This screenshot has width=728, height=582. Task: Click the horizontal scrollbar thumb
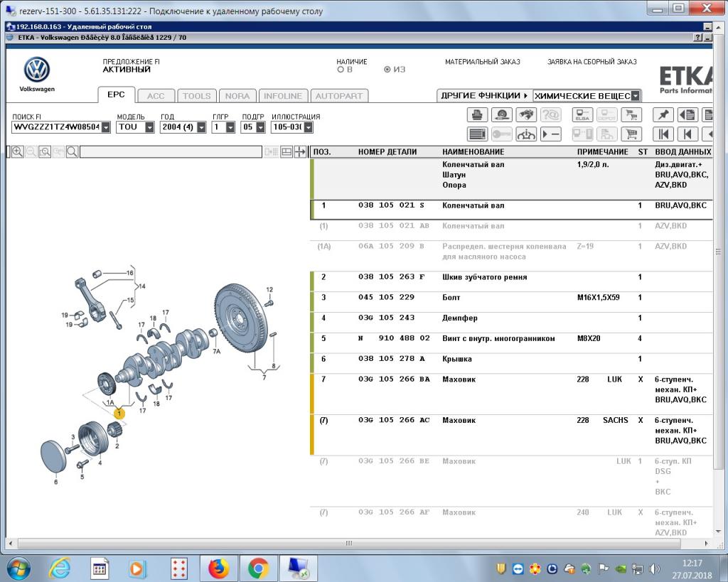tap(349, 543)
